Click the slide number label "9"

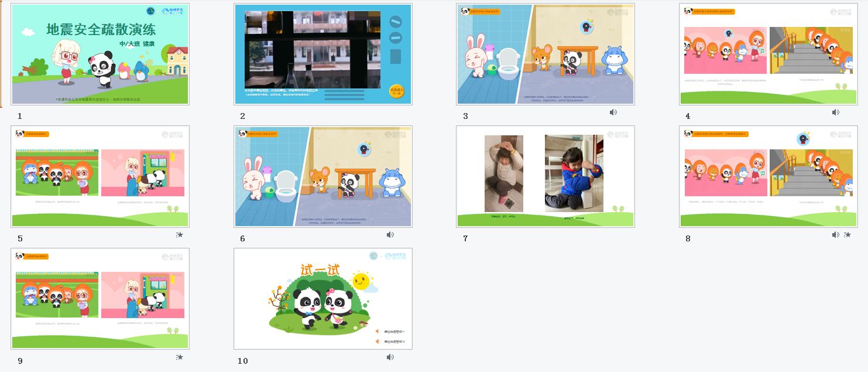(x=20, y=361)
